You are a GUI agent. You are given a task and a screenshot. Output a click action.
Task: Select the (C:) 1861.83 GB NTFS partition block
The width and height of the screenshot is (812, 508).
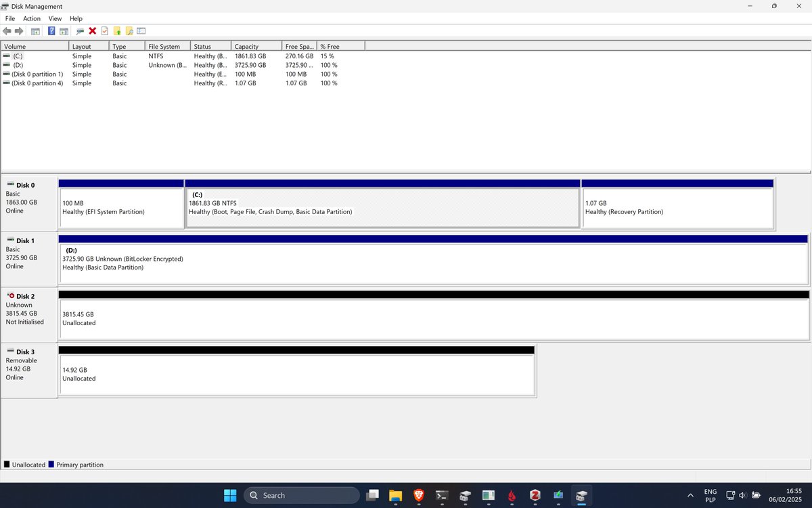click(x=382, y=205)
